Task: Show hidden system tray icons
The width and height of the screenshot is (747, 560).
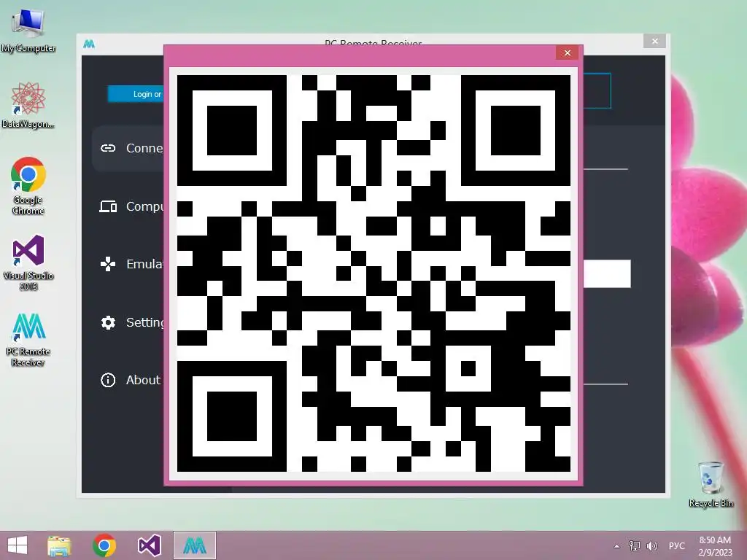Action: 617,546
